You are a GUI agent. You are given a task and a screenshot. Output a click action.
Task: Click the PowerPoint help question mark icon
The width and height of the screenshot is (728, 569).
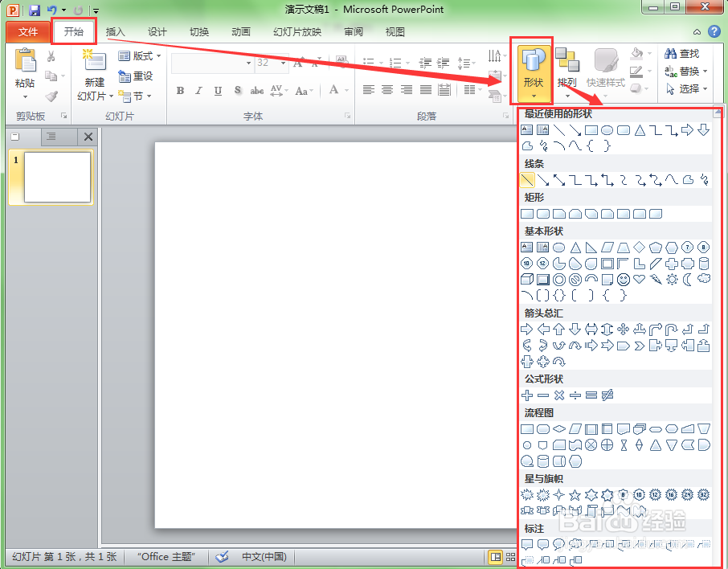pos(714,31)
